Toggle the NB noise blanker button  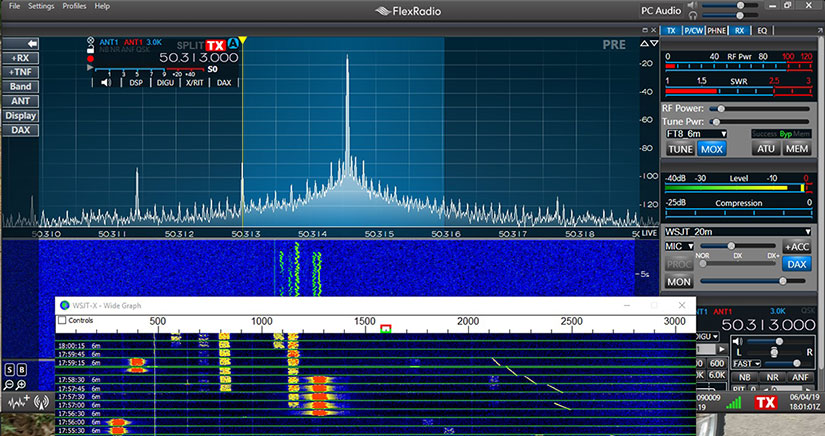click(744, 377)
